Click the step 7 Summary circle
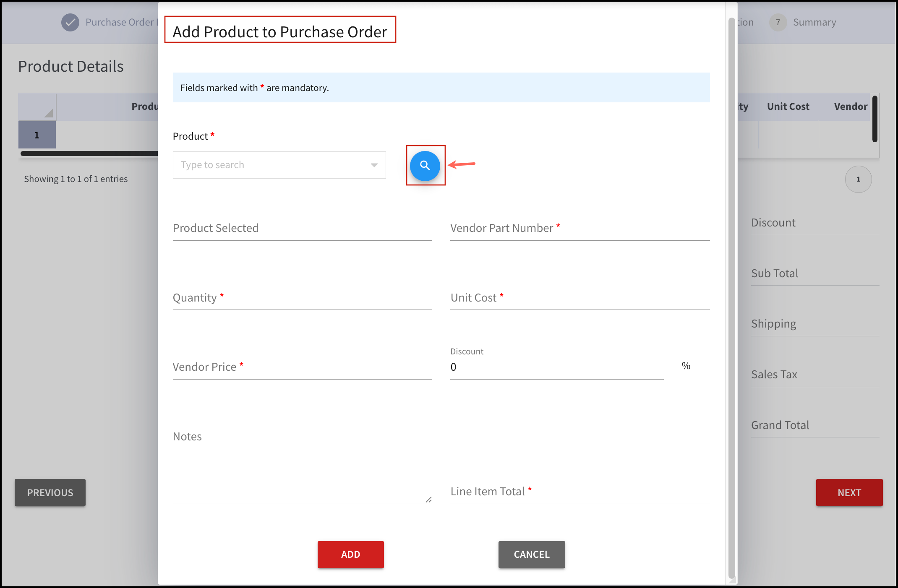The width and height of the screenshot is (898, 588). click(x=778, y=22)
